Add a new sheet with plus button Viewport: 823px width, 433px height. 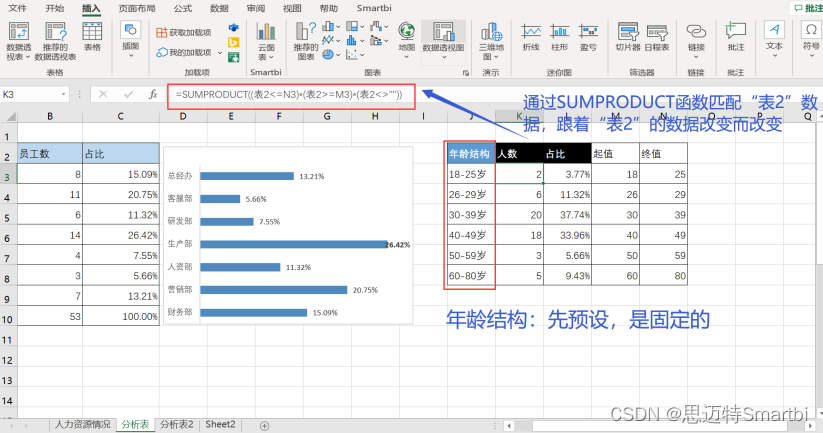point(265,426)
